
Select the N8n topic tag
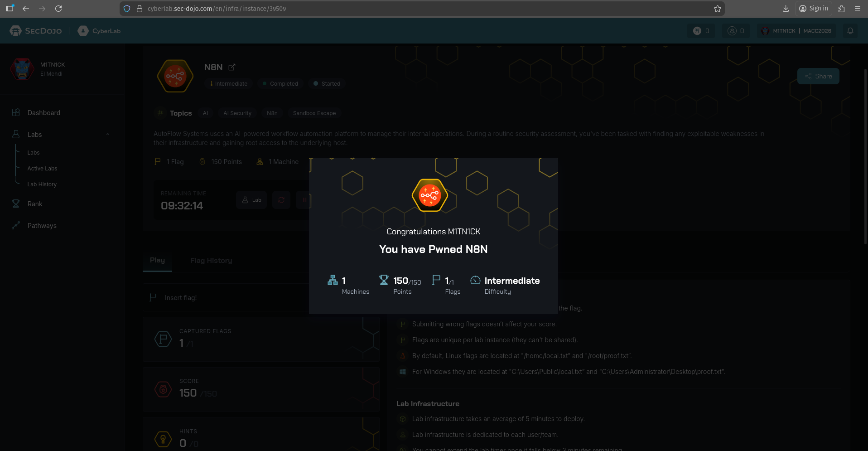coord(272,113)
